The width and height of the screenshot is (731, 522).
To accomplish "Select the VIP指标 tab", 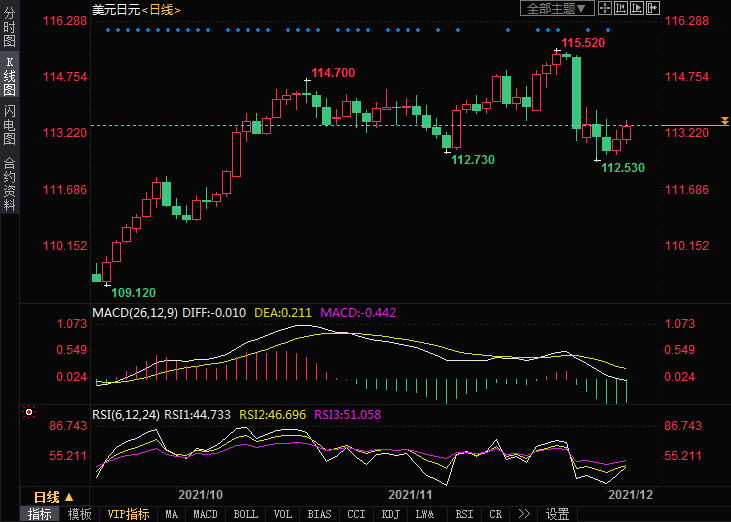I will pos(128,514).
